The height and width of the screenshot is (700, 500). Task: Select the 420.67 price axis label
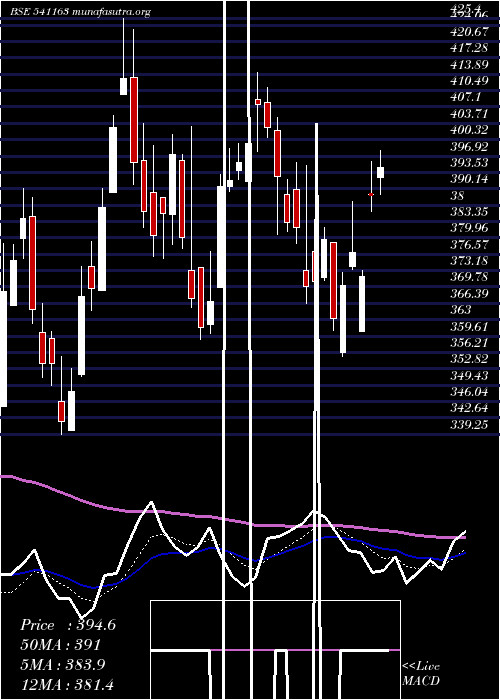(469, 31)
